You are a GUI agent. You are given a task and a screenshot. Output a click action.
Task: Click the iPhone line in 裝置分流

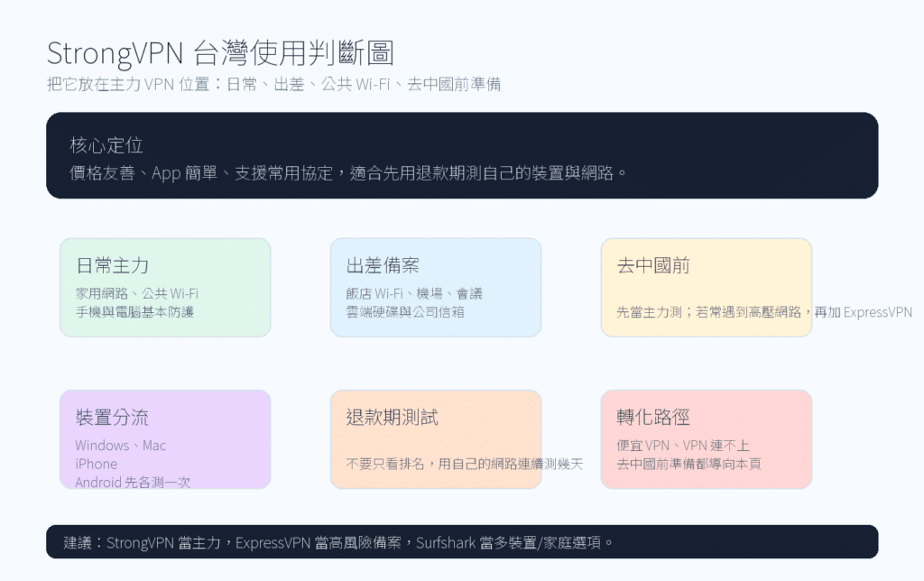[96, 464]
